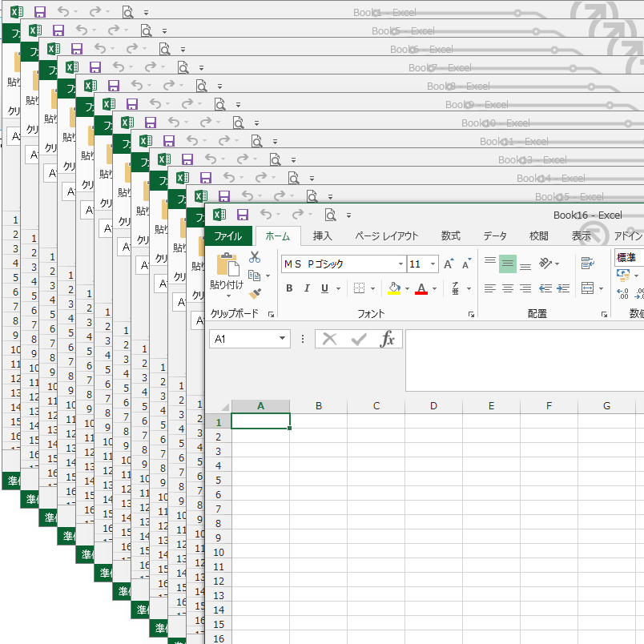The height and width of the screenshot is (644, 644).
Task: Click inside the formula bar input
Action: tap(525, 360)
